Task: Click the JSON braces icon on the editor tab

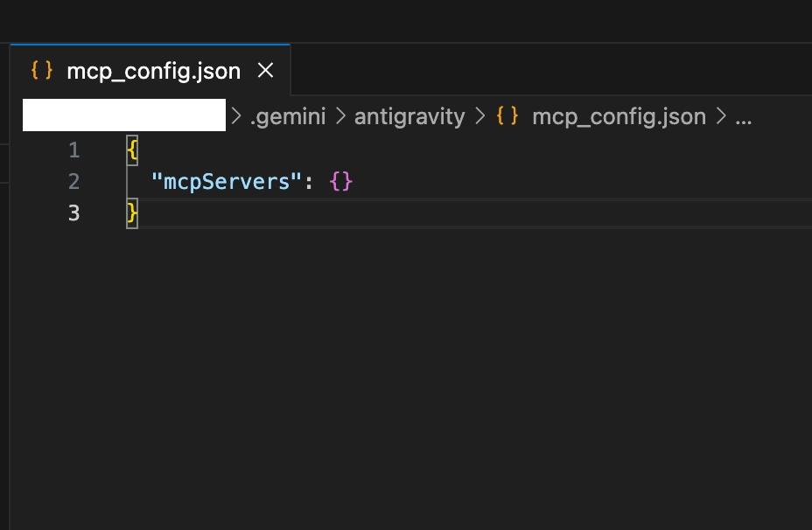Action: click(x=41, y=71)
